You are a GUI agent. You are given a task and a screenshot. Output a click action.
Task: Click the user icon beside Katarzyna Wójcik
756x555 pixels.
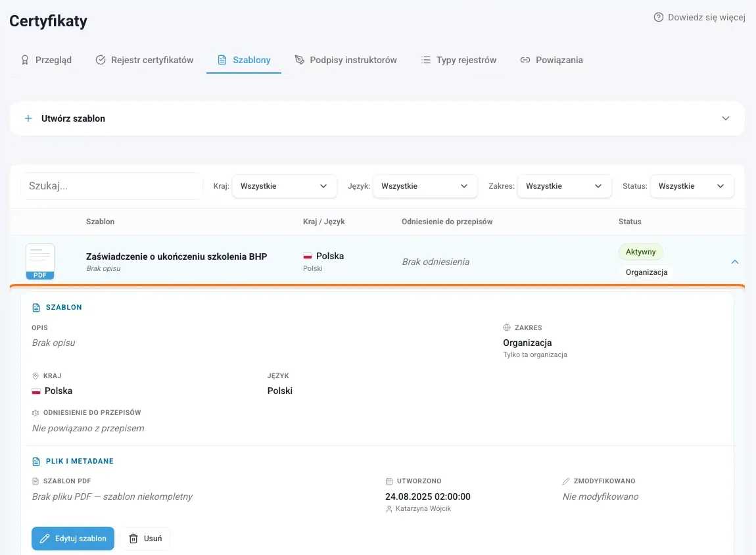[x=389, y=509]
